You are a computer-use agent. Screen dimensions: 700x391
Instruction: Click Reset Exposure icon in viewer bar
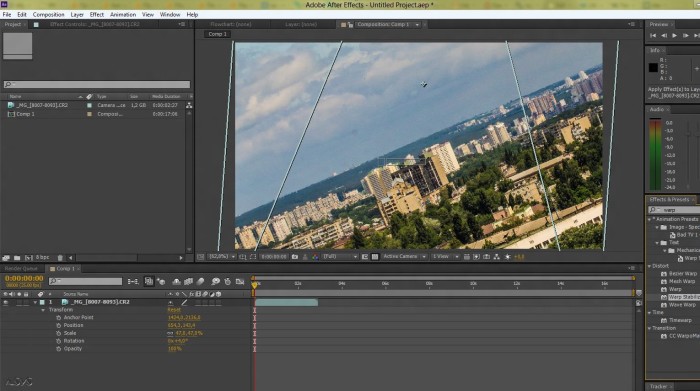click(508, 257)
